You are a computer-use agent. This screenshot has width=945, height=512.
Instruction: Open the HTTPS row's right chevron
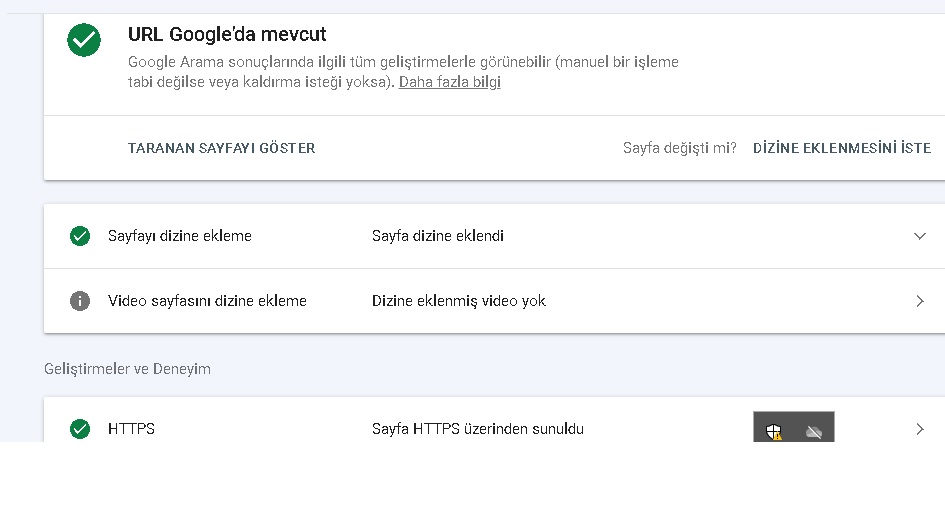pos(920,429)
